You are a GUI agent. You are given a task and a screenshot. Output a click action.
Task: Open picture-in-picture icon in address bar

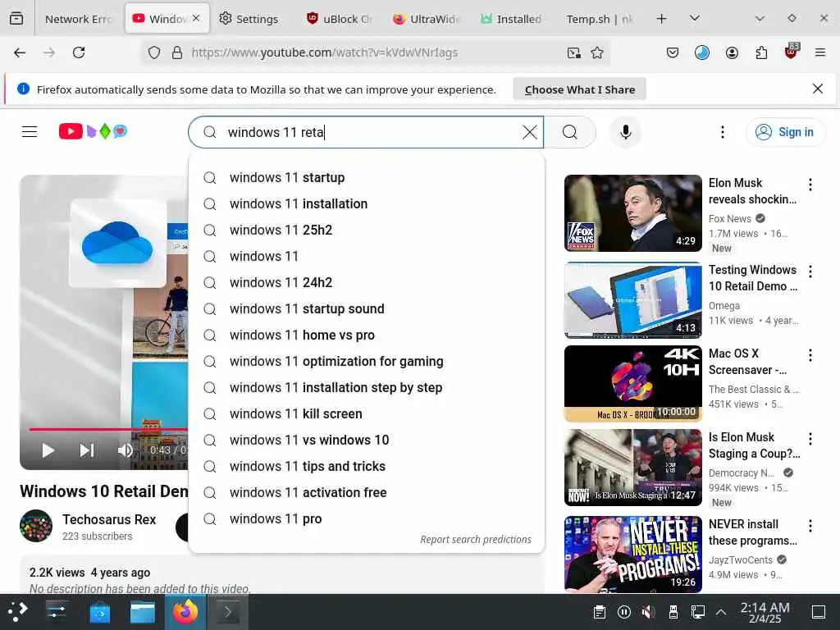573,52
